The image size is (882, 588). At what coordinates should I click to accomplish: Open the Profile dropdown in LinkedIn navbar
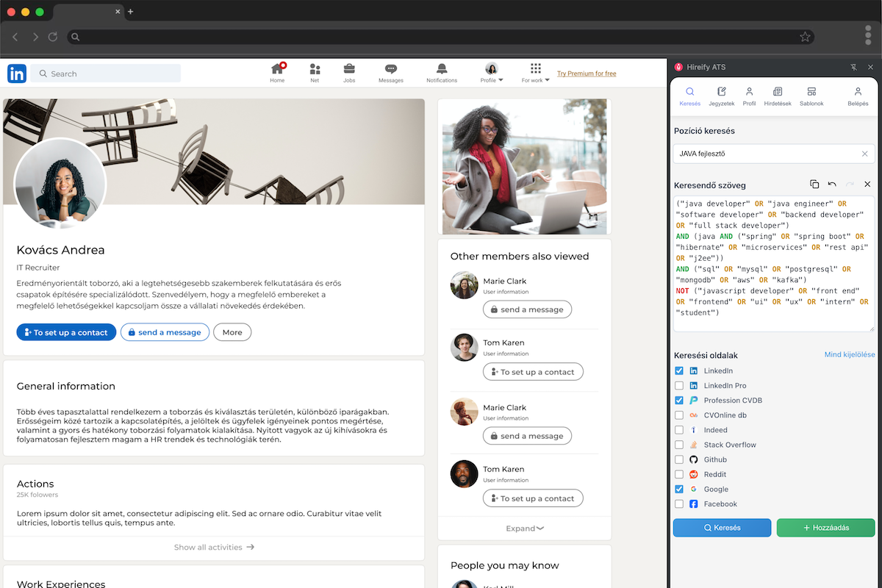pyautogui.click(x=491, y=72)
